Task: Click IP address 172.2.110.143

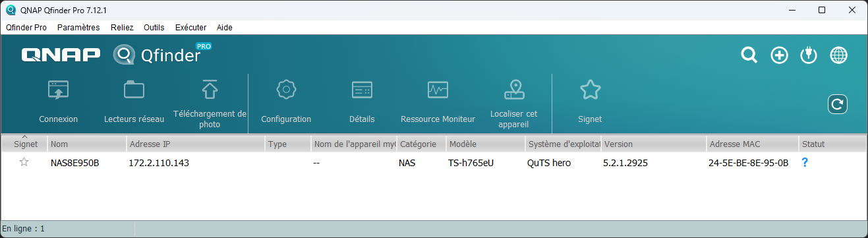Action: [x=159, y=163]
